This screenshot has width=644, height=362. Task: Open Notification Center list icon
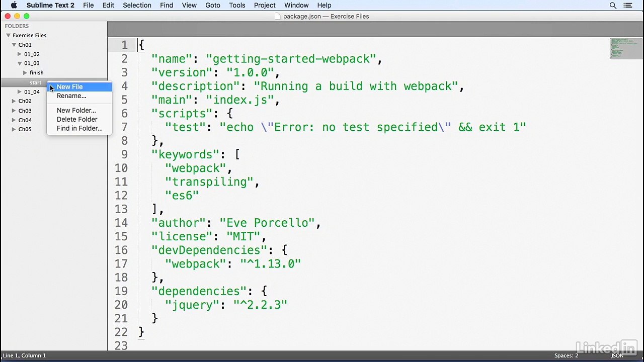(x=628, y=5)
